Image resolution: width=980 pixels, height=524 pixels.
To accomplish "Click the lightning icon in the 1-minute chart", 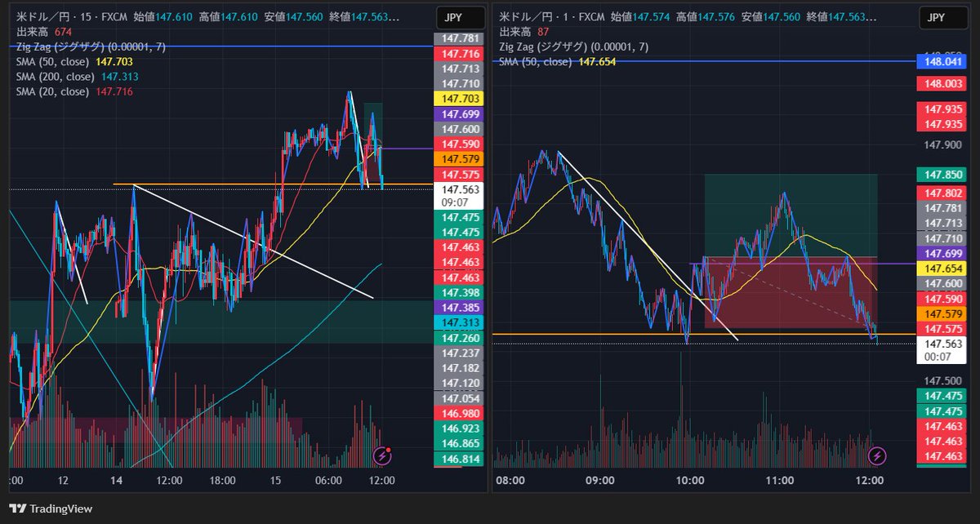I will click(x=876, y=455).
